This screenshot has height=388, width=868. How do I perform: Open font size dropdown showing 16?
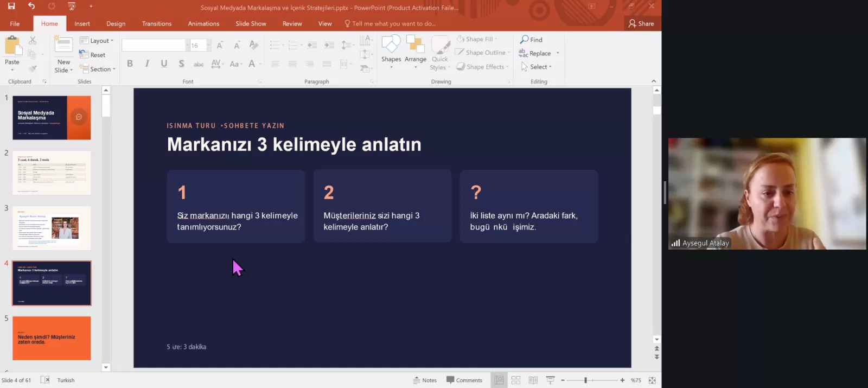(208, 46)
